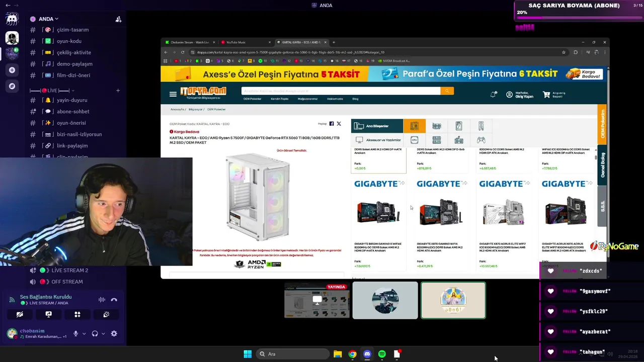Open the yayin-duyuru channel
The height and width of the screenshot is (362, 644).
point(73,100)
